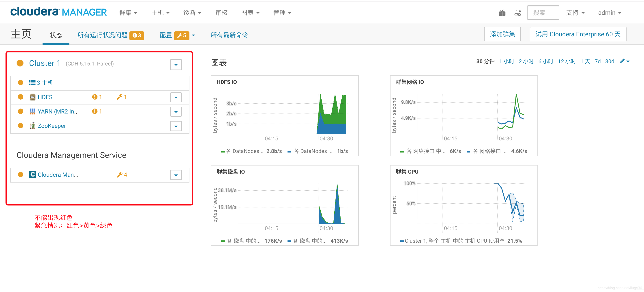This screenshot has width=644, height=292.
Task: Click the 添加群集 button
Action: 502,34
